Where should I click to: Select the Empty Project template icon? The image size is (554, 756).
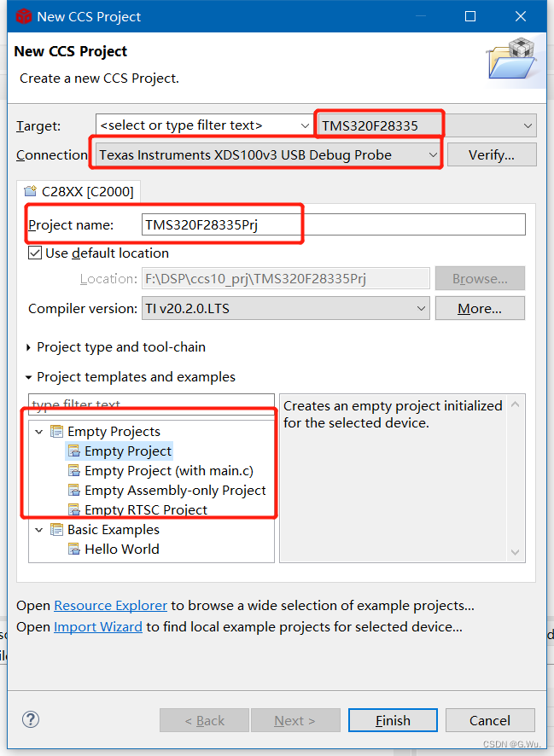coord(75,451)
